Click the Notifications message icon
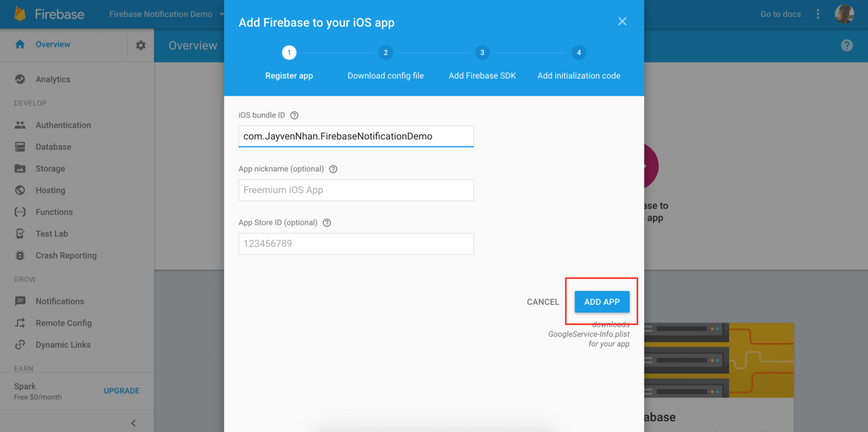The width and height of the screenshot is (868, 432). coord(20,301)
